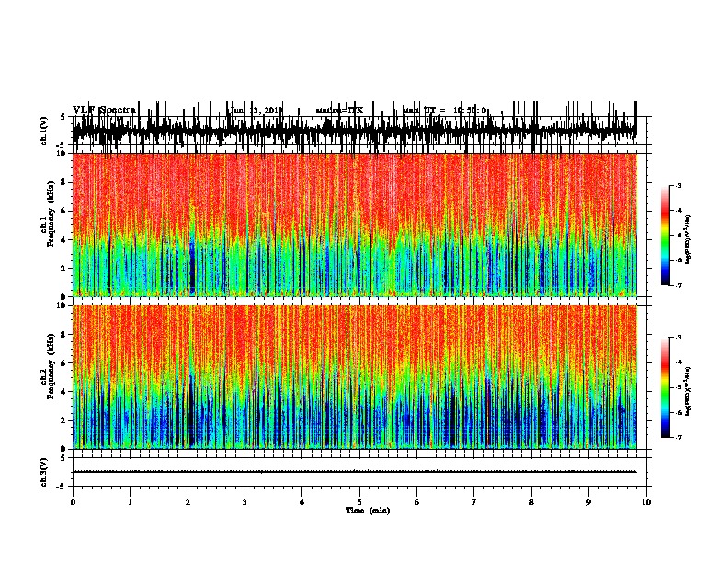
Task: Click the ch.2 spectrogram color bar
Action: 665,387
